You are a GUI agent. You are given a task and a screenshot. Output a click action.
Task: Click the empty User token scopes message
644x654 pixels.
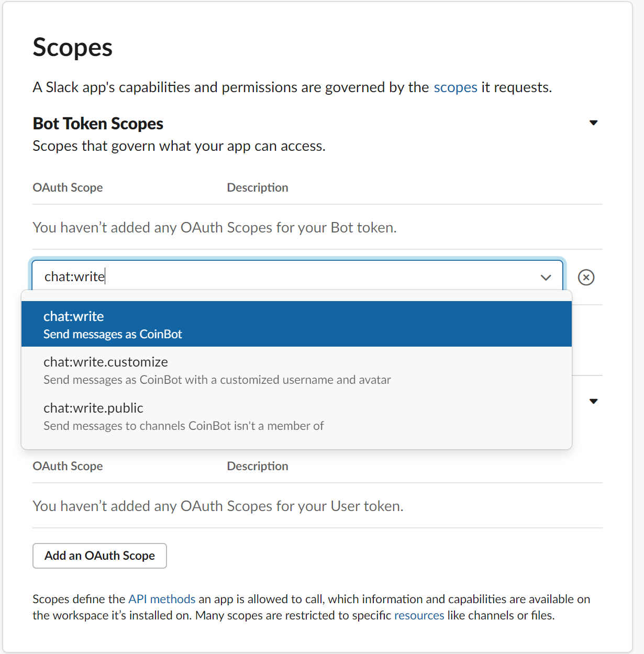[218, 506]
